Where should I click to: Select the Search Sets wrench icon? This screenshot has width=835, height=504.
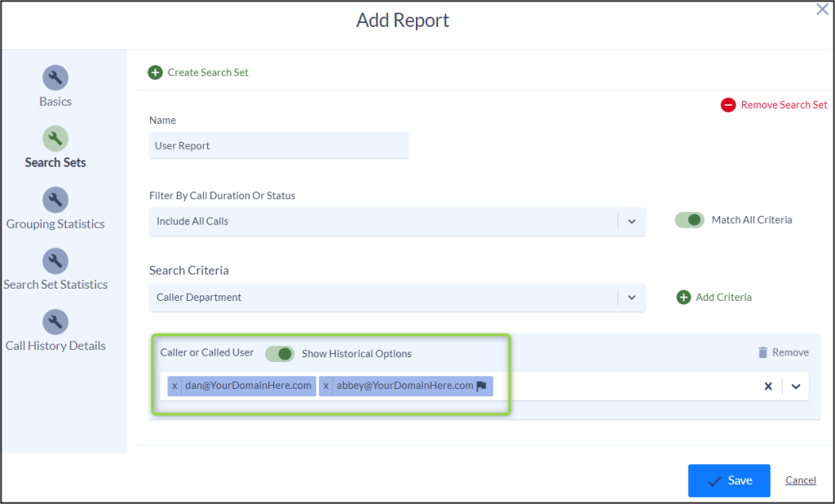pos(55,139)
